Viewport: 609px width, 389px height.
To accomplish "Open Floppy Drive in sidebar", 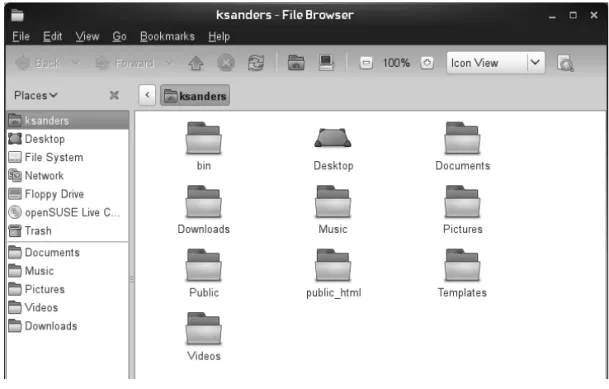I will pyautogui.click(x=68, y=194).
